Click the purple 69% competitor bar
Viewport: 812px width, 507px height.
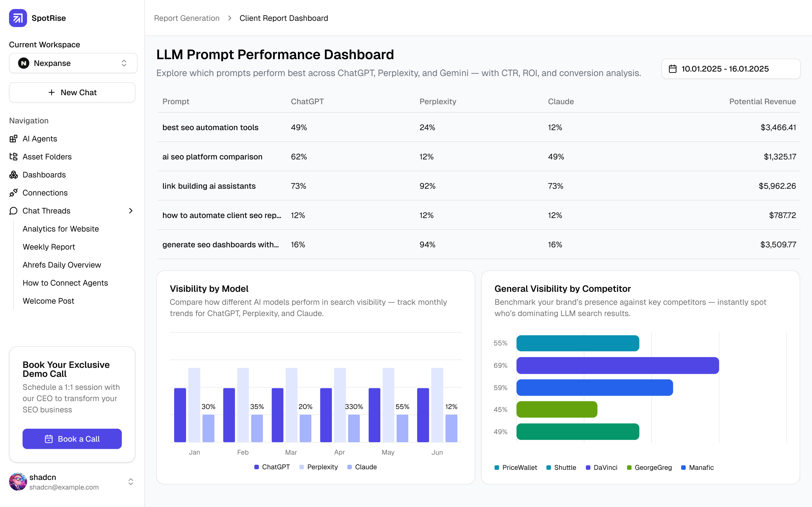[617, 366]
